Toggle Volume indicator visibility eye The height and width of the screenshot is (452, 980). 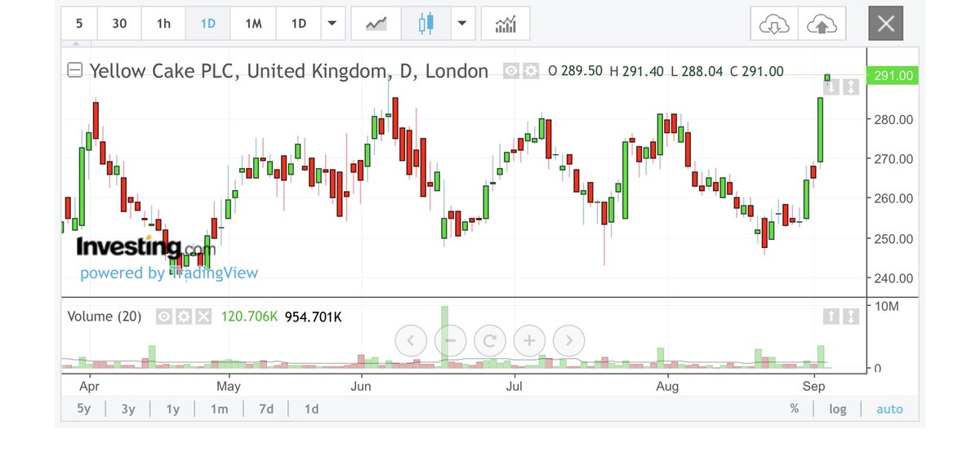pyautogui.click(x=164, y=317)
